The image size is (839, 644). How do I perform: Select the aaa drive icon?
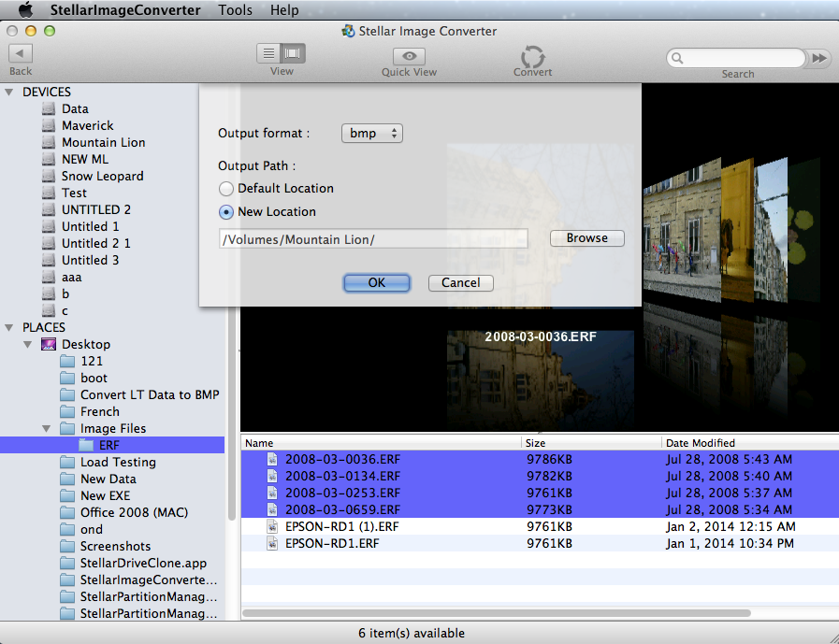tap(49, 277)
